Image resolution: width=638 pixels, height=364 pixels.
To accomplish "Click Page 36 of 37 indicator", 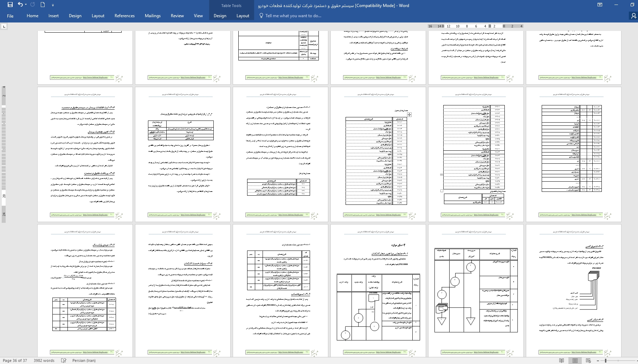I will [15, 360].
